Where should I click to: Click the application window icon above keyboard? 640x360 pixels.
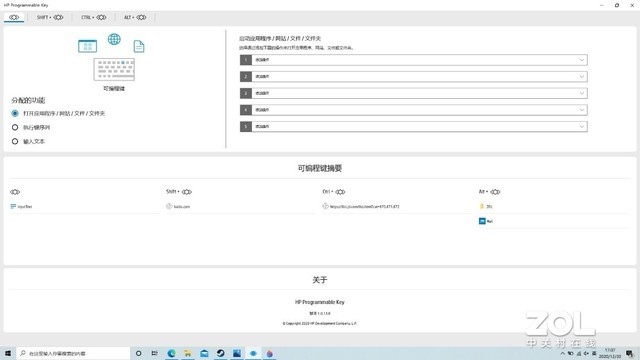tap(87, 46)
